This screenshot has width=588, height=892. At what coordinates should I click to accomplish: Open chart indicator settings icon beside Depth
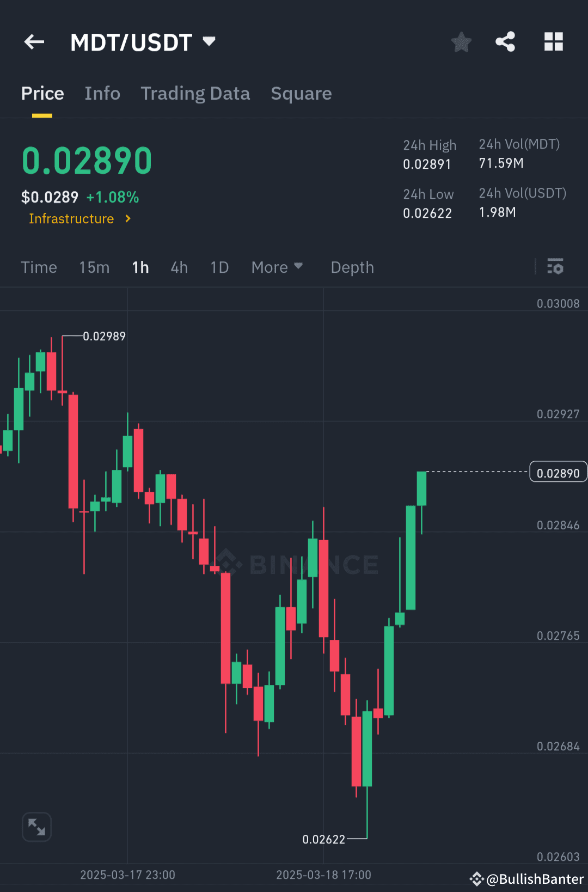pos(556,267)
